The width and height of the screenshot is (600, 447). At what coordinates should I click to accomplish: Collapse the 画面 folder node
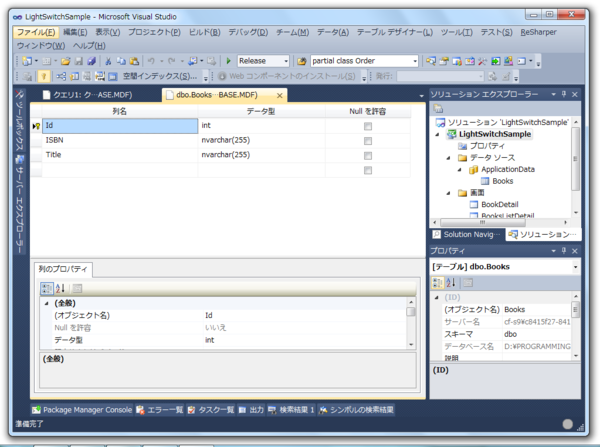pos(448,193)
